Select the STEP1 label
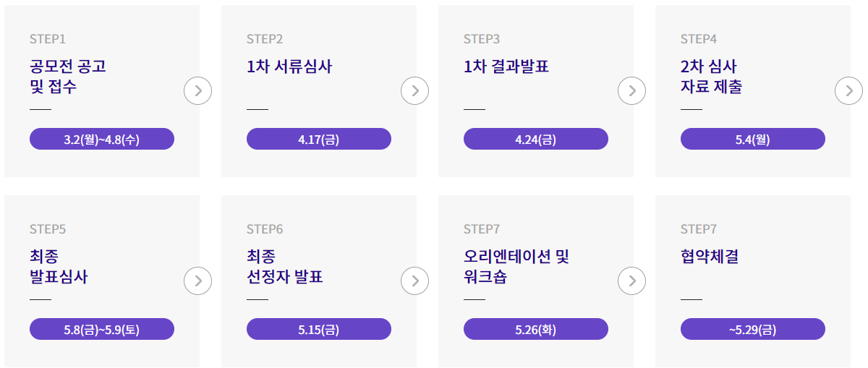 click(x=48, y=39)
